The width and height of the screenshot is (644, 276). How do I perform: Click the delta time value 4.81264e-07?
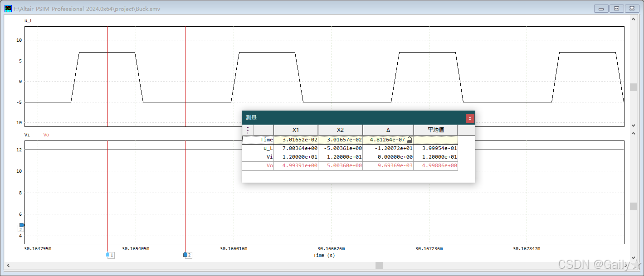coord(387,140)
